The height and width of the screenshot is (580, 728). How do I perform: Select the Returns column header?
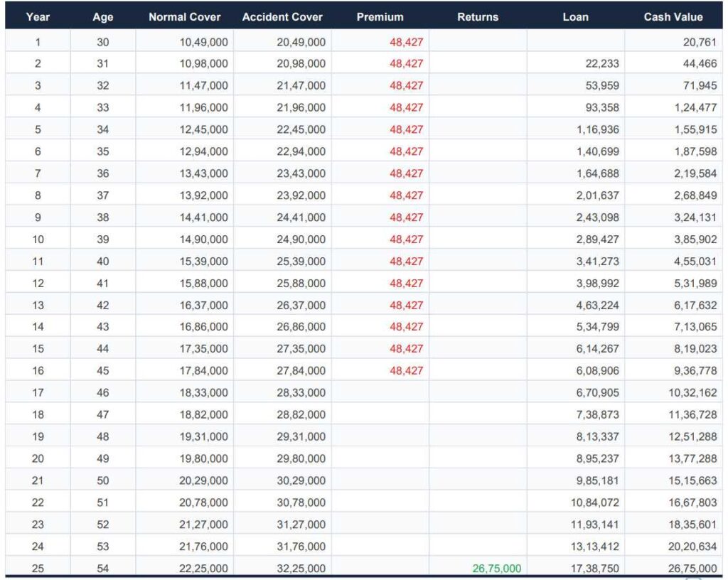(x=478, y=17)
